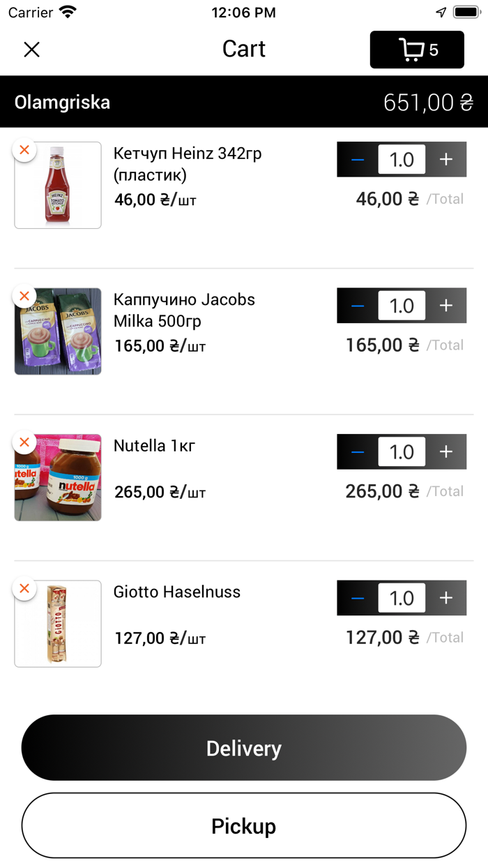
Task: Decrease Кетчуп Heinz quantity
Action: point(358,160)
